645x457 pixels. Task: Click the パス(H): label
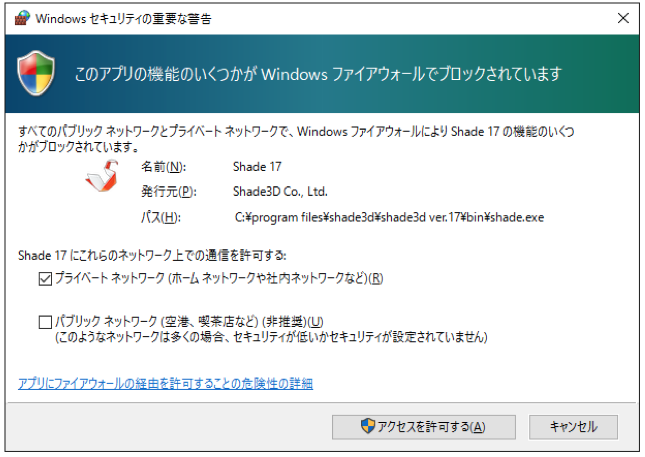tap(161, 217)
